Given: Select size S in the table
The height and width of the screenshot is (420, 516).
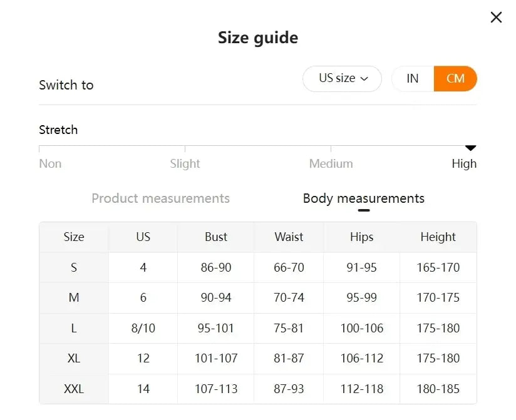Looking at the screenshot, I should (x=73, y=267).
